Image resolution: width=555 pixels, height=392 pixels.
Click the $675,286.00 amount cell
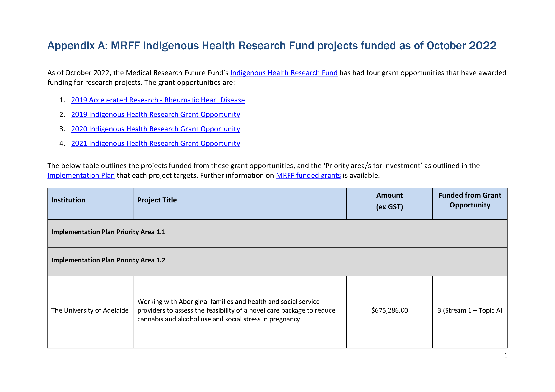(x=389, y=312)
